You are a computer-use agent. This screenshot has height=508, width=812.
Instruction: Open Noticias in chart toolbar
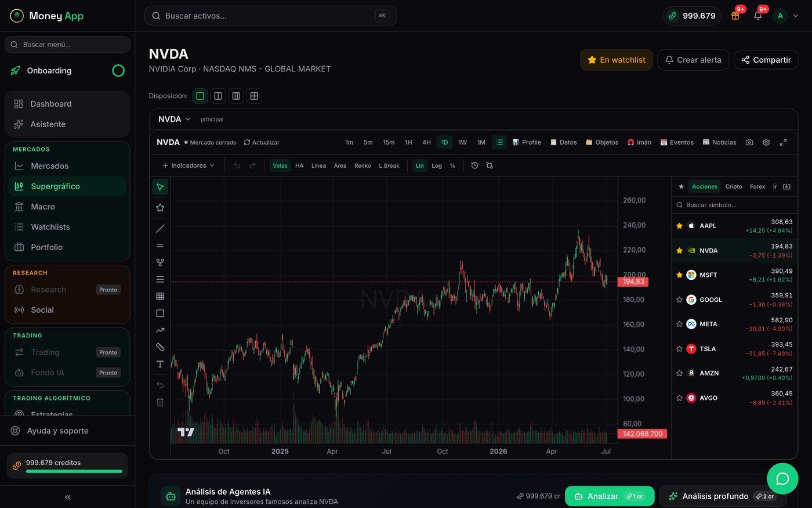(719, 142)
